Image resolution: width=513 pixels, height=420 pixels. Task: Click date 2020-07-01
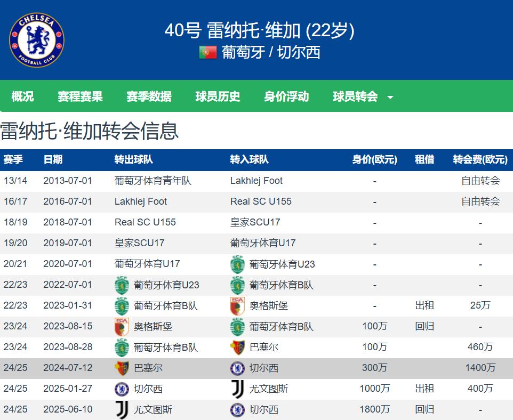coord(68,264)
